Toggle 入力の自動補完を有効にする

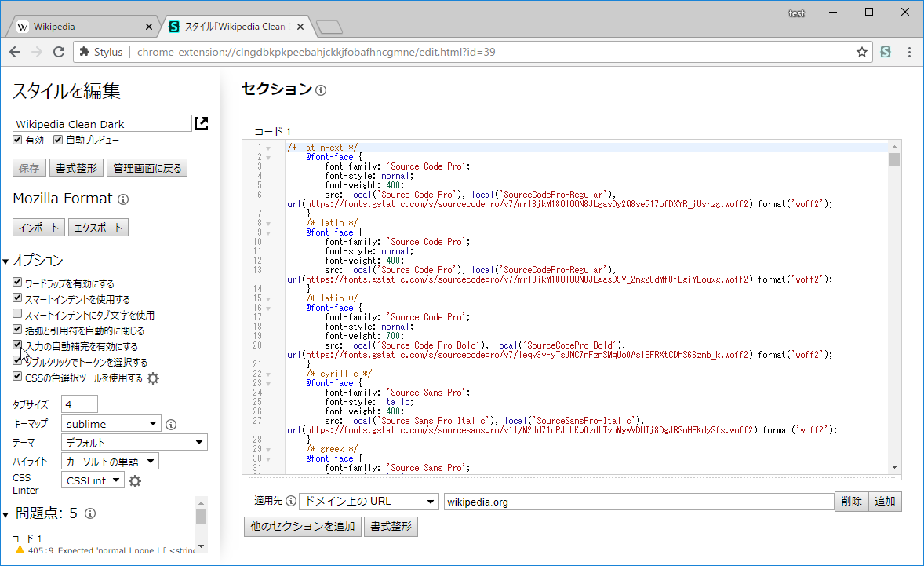pyautogui.click(x=17, y=345)
